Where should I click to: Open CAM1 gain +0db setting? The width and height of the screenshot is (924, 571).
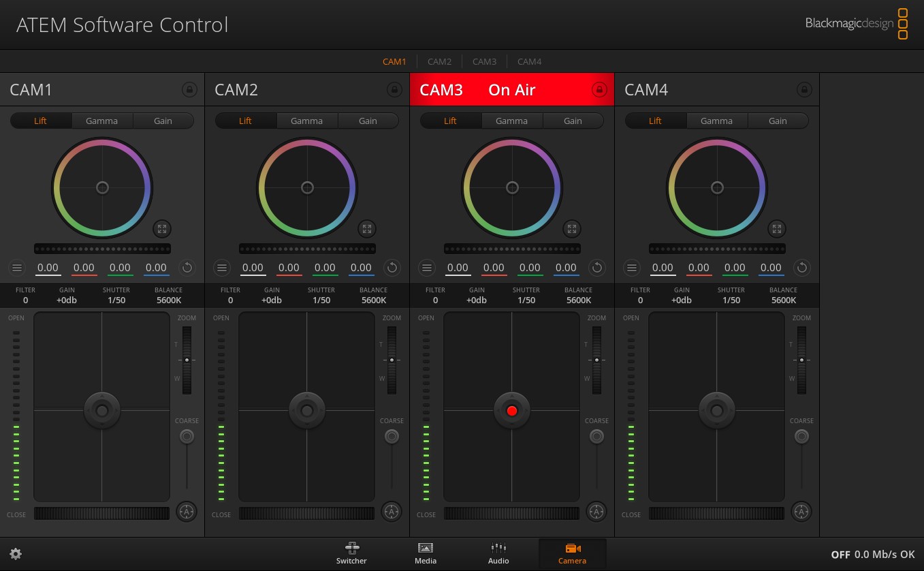(67, 295)
